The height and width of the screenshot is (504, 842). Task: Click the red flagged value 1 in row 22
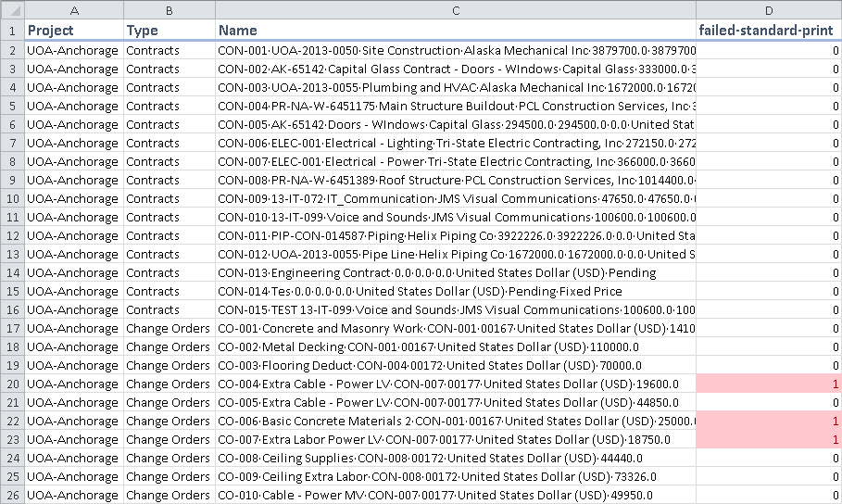769,422
